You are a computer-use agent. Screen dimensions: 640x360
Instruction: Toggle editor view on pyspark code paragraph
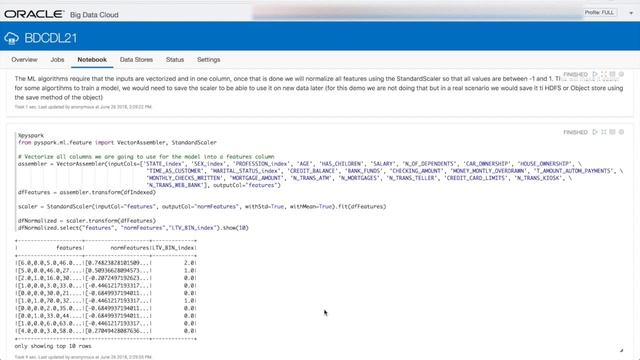click(604, 132)
